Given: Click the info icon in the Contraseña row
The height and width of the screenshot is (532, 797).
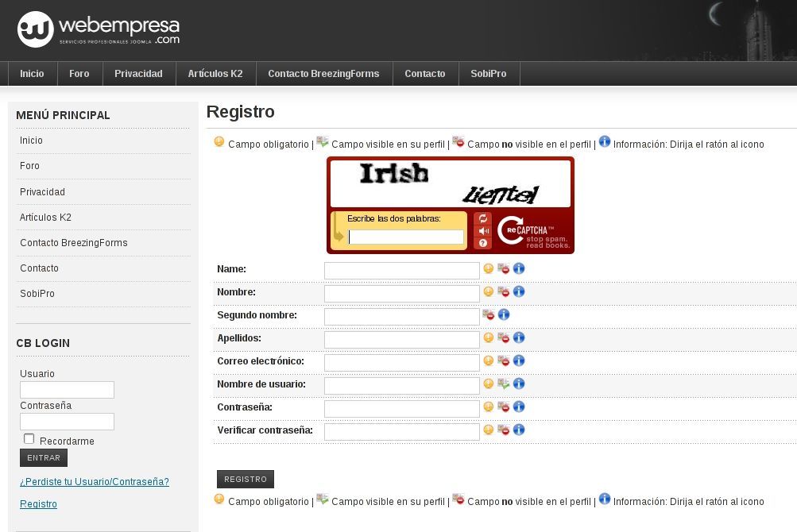Looking at the screenshot, I should (x=518, y=407).
